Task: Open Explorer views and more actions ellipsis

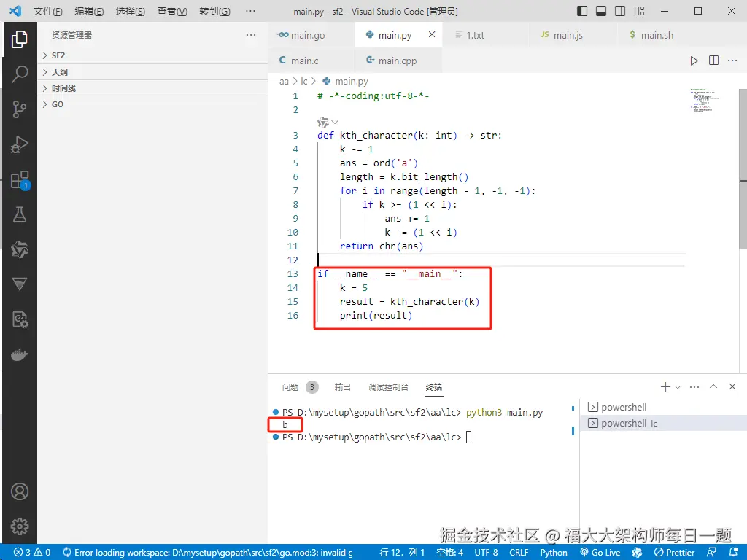Action: pos(251,35)
